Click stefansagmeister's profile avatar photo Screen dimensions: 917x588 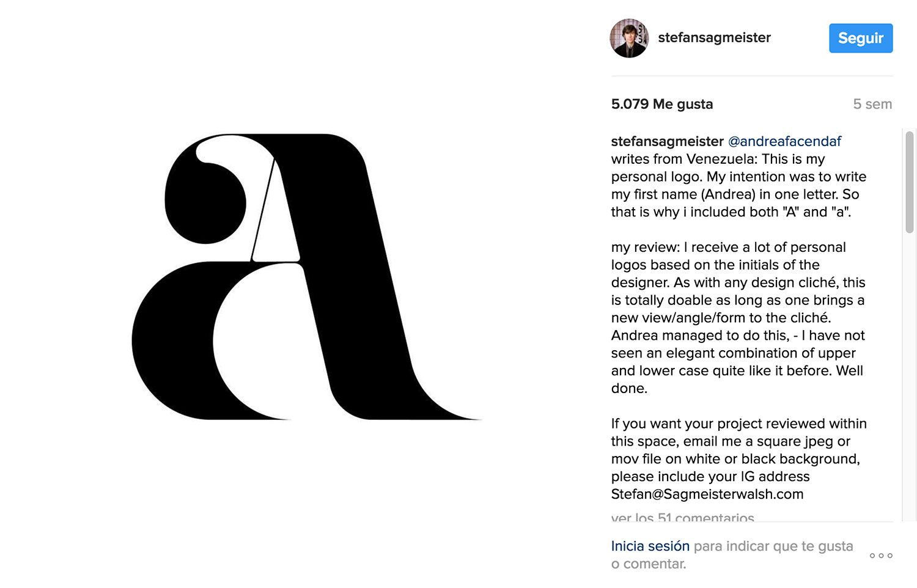629,39
